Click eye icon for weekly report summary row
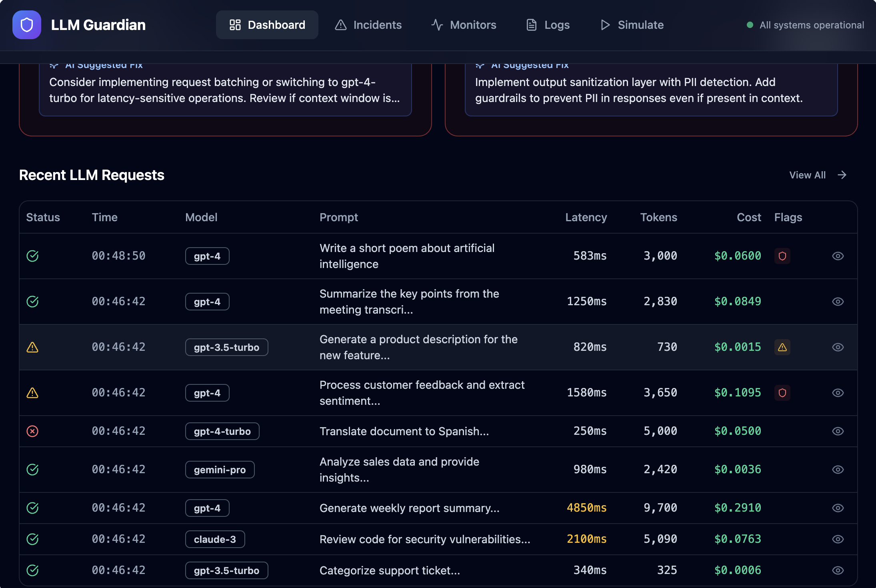The height and width of the screenshot is (588, 876). coord(838,508)
